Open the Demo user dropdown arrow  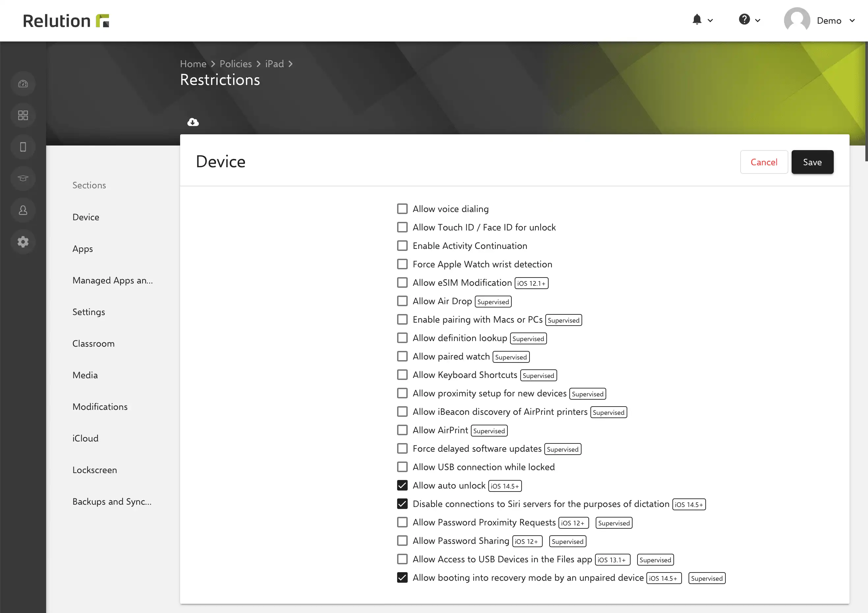tap(852, 20)
